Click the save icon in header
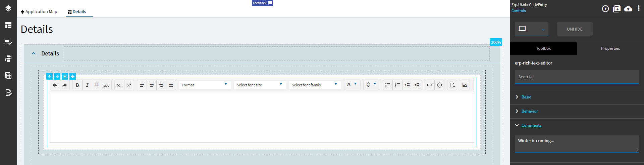644x165 pixels. (x=617, y=9)
